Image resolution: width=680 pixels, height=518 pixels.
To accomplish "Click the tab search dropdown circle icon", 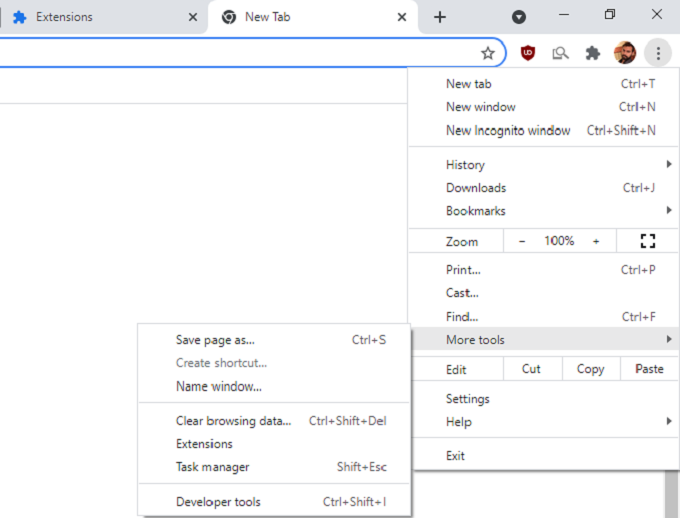I will pos(519,17).
